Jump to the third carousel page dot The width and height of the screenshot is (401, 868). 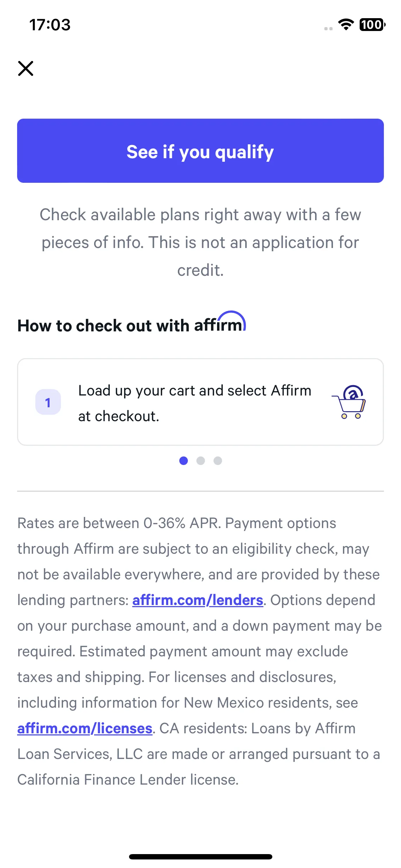point(218,461)
